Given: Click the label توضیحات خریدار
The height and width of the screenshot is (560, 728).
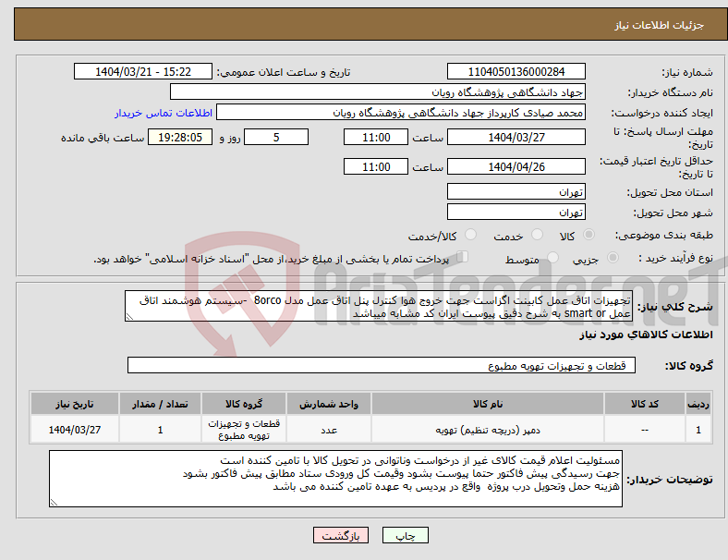Looking at the screenshot, I should coord(670,480).
